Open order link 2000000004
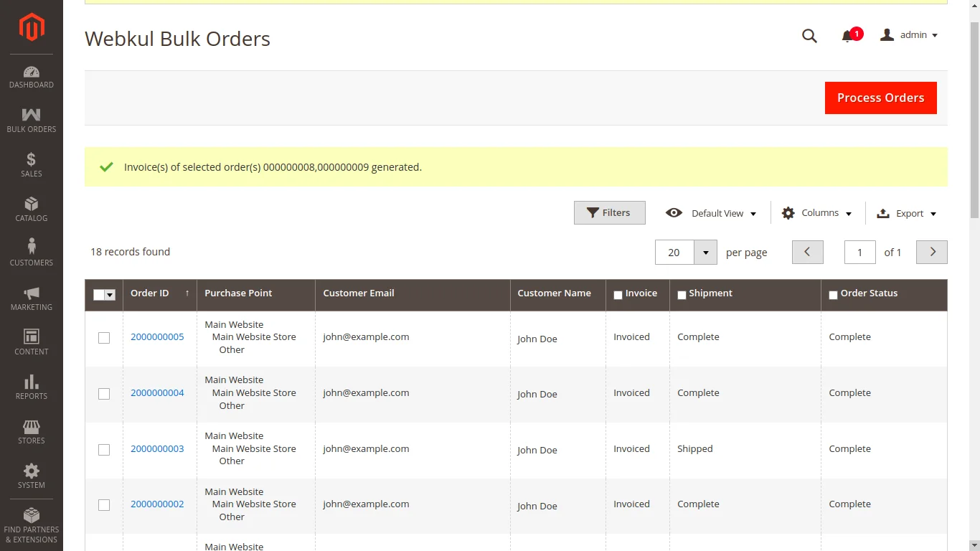The image size is (980, 551). tap(157, 393)
